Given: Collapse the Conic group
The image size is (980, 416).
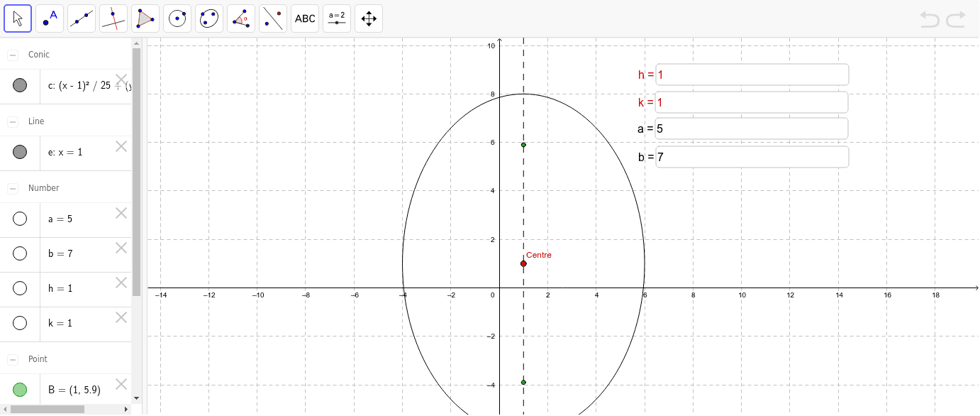Looking at the screenshot, I should 13,55.
